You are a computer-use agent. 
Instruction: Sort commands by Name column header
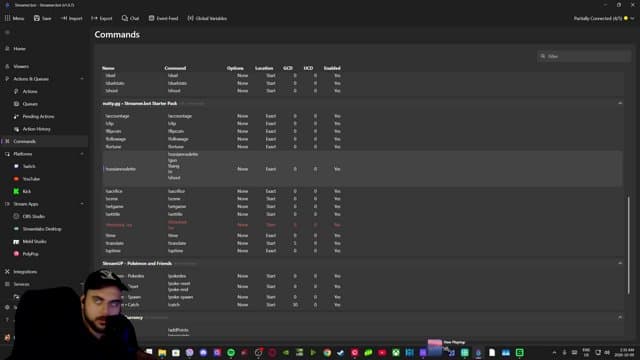(x=108, y=68)
